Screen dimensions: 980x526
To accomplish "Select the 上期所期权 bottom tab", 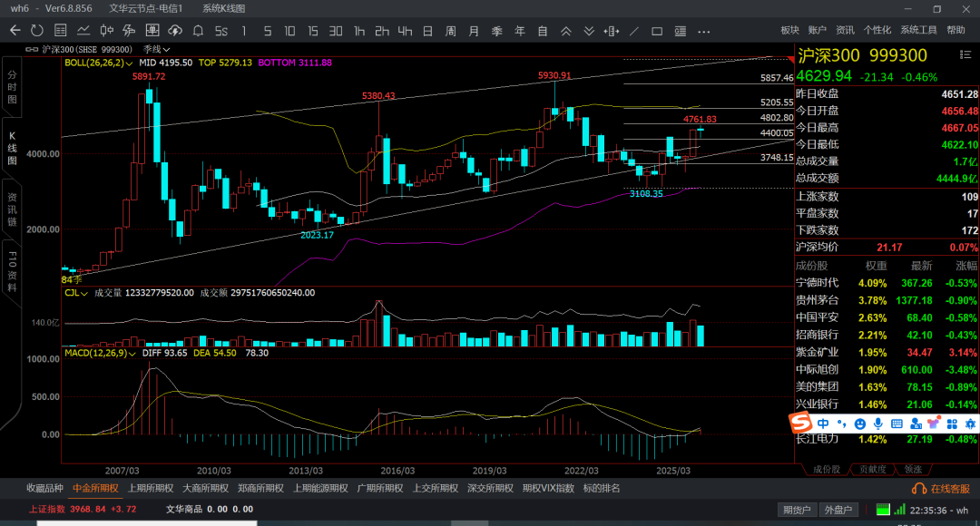I will tap(150, 488).
